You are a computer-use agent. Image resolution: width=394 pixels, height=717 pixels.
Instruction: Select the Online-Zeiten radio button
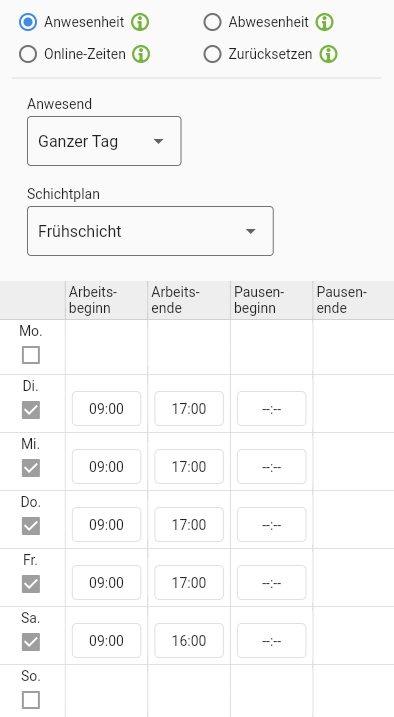pyautogui.click(x=28, y=54)
